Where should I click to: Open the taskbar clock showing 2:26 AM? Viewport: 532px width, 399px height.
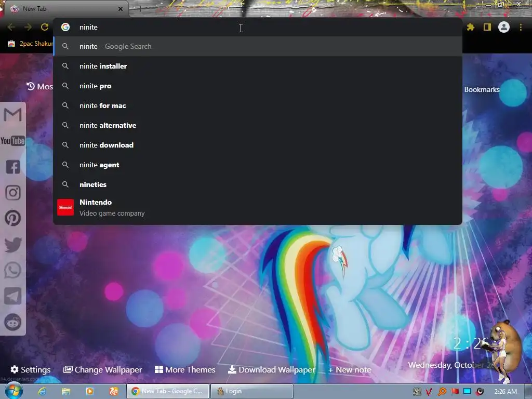click(x=506, y=392)
